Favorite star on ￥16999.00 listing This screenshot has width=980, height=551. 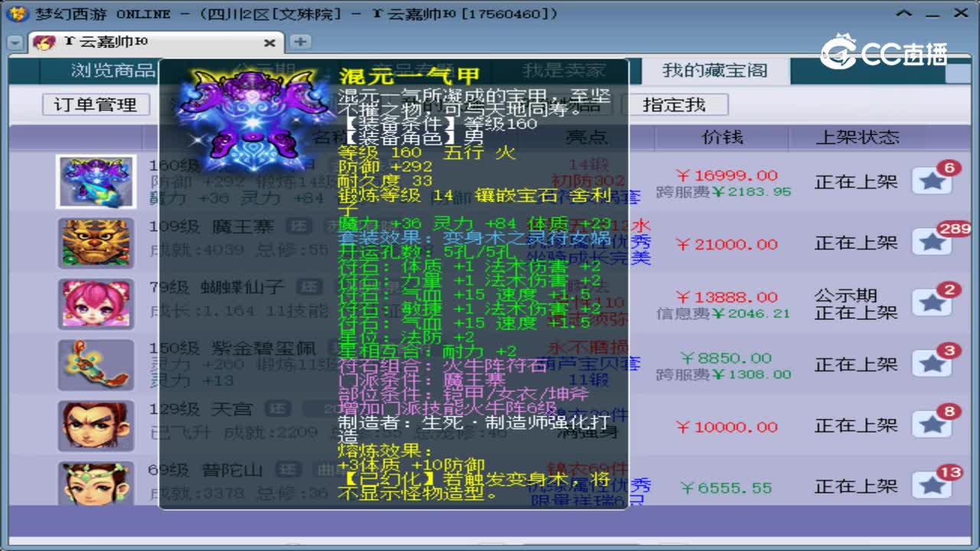(x=932, y=181)
